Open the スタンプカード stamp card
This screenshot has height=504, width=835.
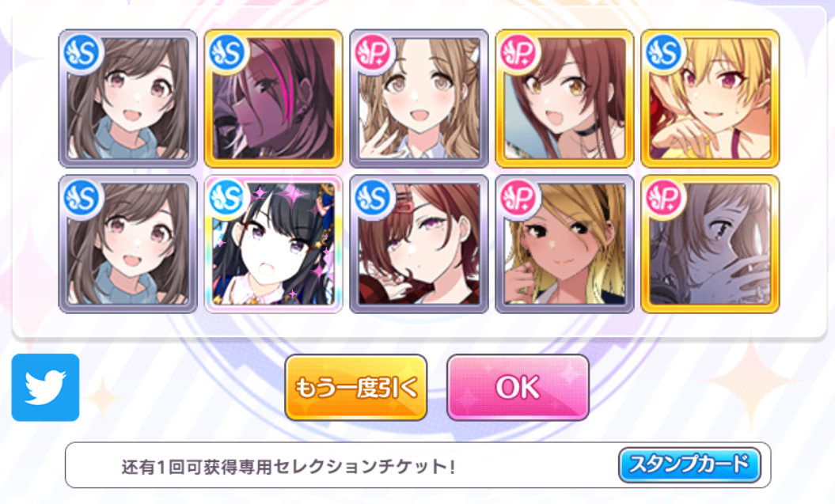pyautogui.click(x=689, y=464)
